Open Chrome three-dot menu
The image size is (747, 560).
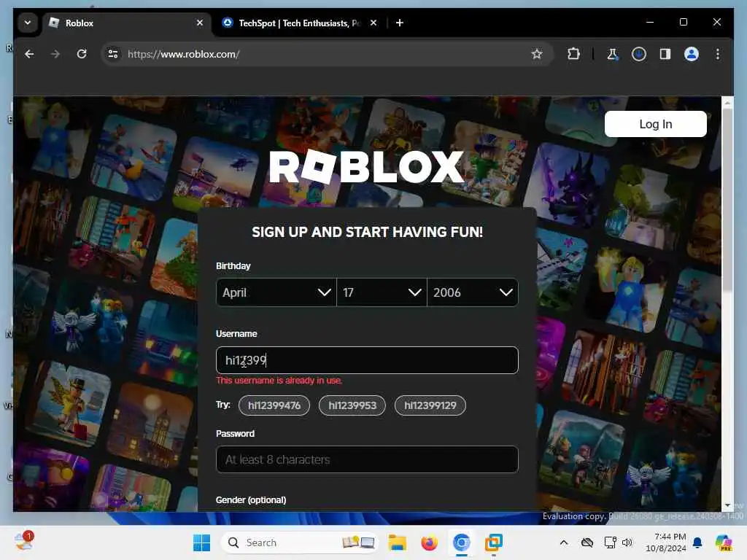pos(718,54)
